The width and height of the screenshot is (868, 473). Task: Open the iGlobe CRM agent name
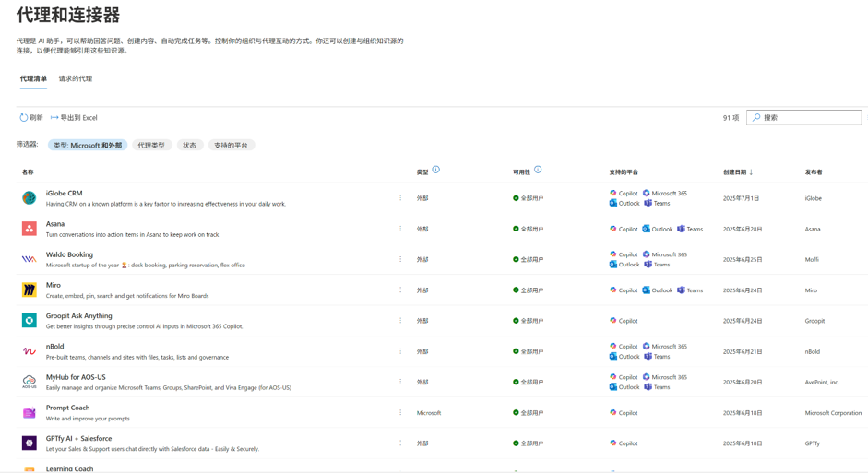pos(65,193)
